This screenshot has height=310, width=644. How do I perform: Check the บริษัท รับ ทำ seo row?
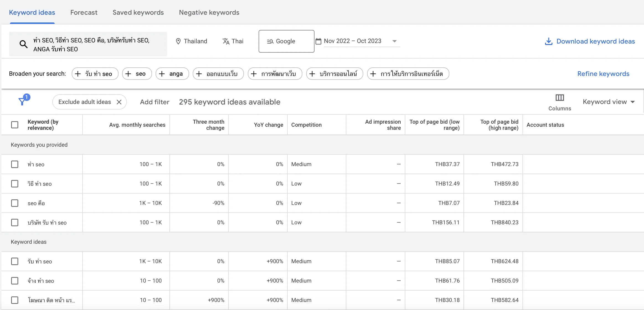[x=15, y=222]
